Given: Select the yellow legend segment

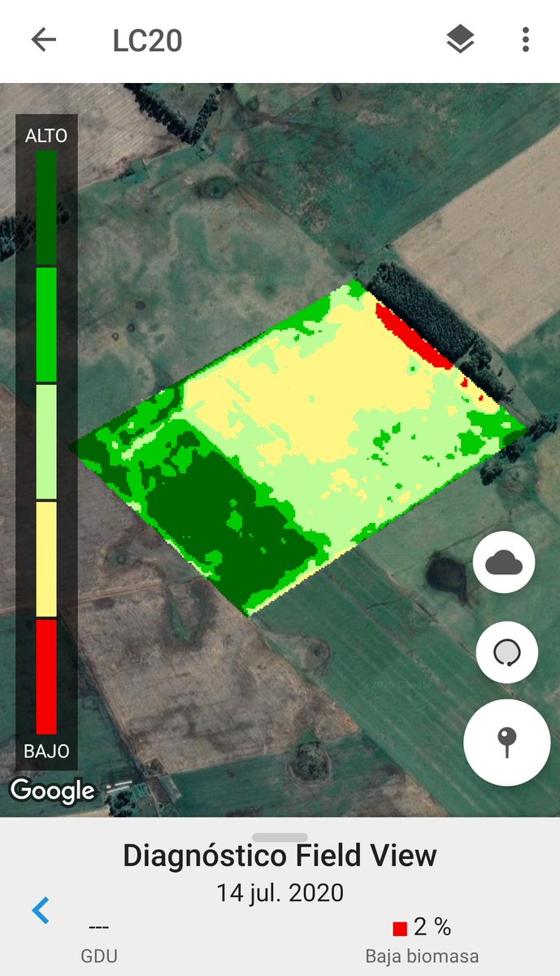Looking at the screenshot, I should (46, 560).
